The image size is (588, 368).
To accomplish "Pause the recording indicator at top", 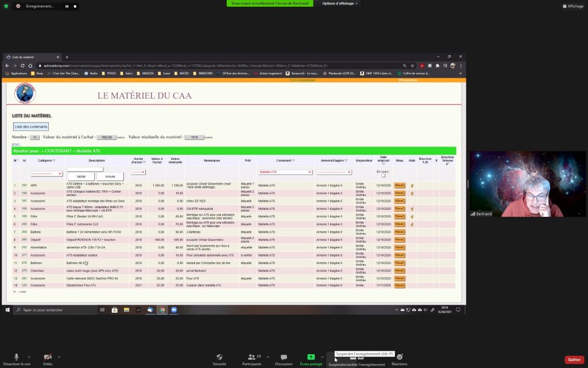I will pyautogui.click(x=67, y=6).
